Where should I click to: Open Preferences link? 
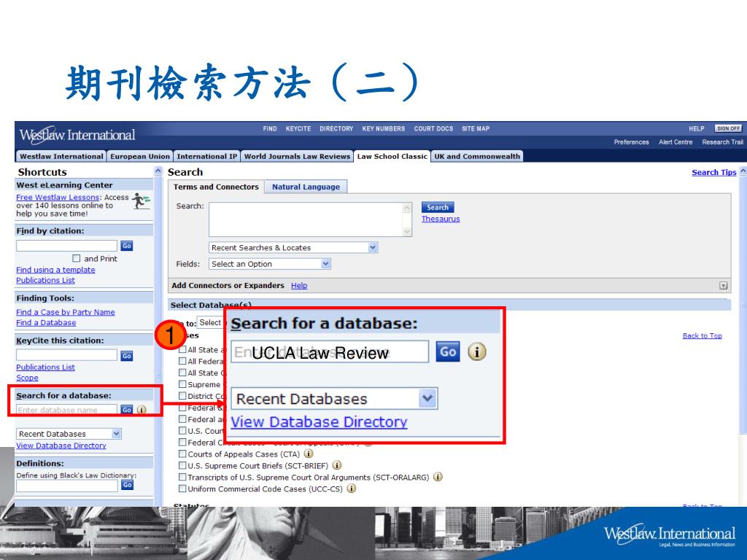631,142
